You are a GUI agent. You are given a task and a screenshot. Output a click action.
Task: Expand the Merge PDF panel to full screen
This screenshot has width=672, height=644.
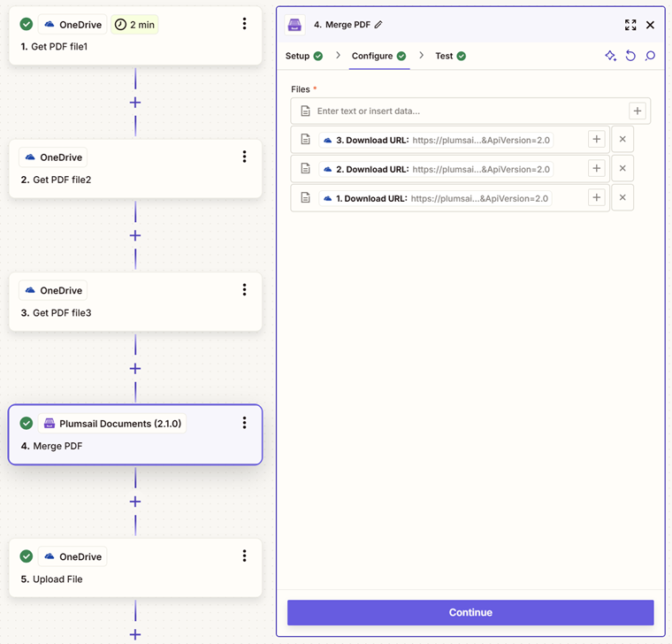[630, 25]
